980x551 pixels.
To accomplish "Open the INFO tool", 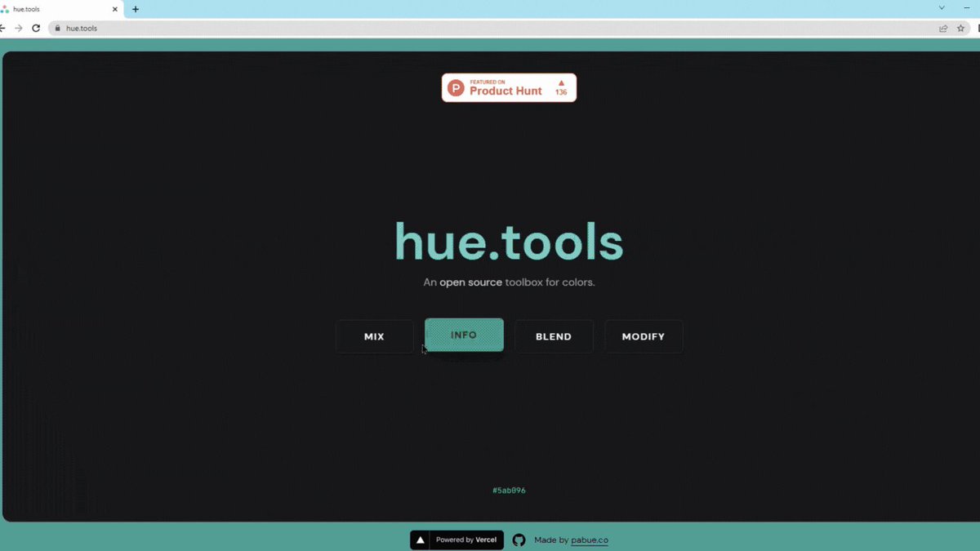I will (x=464, y=335).
